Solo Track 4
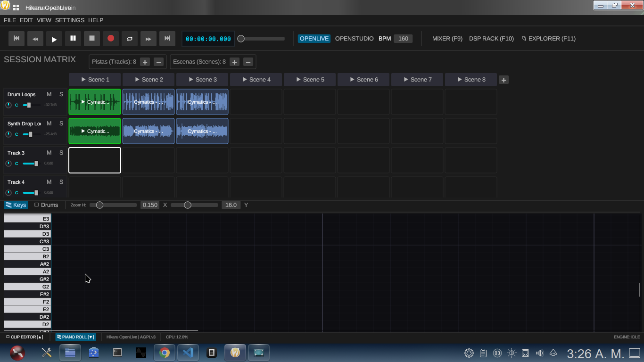Screen dimensions: 644x362 pos(61,182)
